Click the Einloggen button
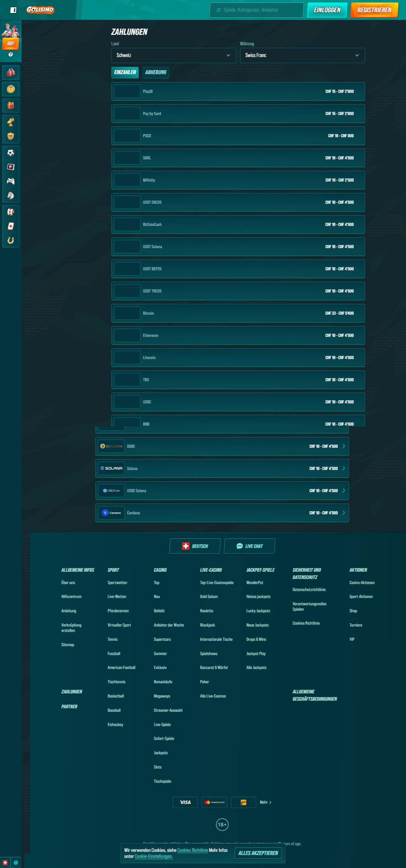This screenshot has width=406, height=868. [x=327, y=10]
